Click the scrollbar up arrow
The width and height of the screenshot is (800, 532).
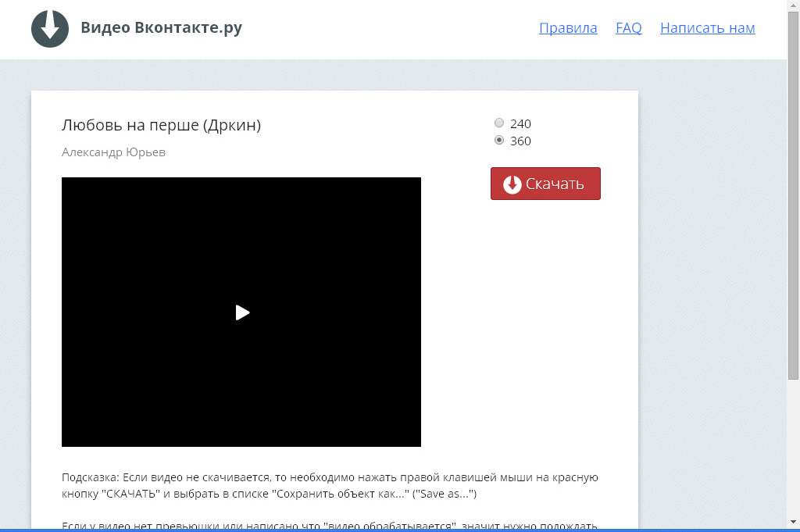793,5
